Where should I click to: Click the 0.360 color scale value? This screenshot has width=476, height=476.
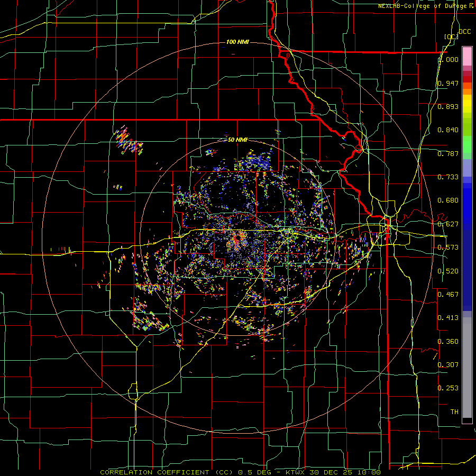coord(448,342)
